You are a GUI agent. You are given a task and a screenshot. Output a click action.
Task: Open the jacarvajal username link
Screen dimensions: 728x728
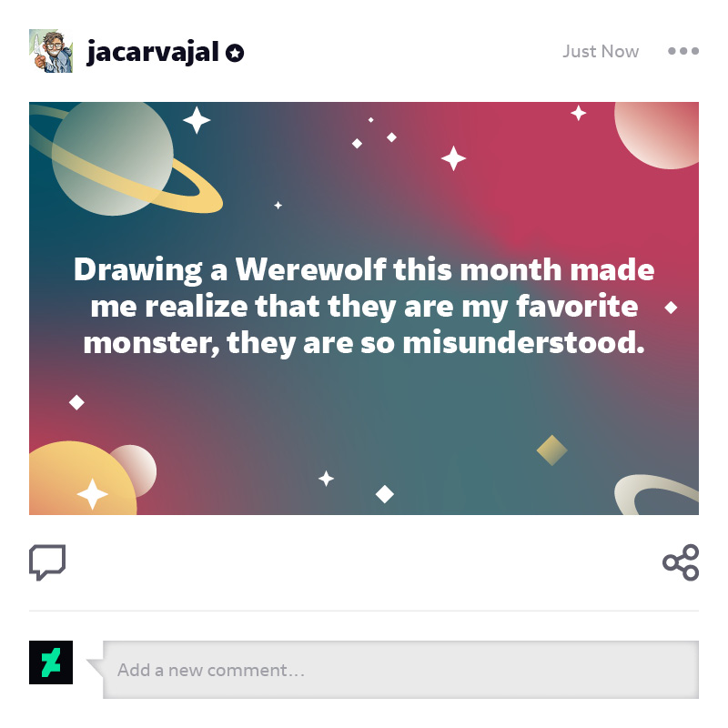[x=152, y=52]
